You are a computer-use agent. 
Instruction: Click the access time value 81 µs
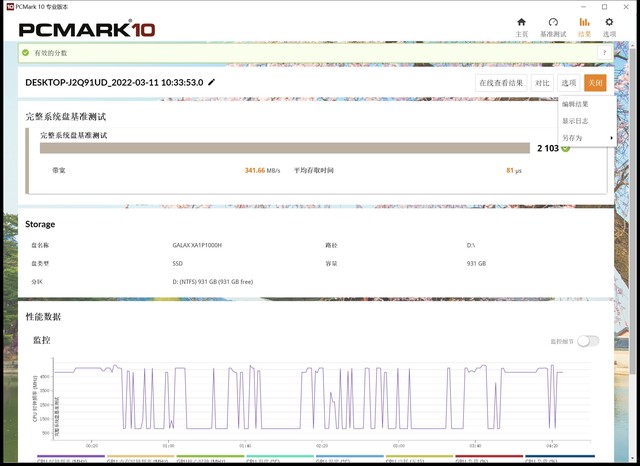(x=514, y=170)
